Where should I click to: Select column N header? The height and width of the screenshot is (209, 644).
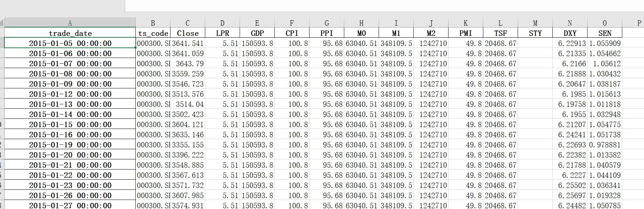570,22
